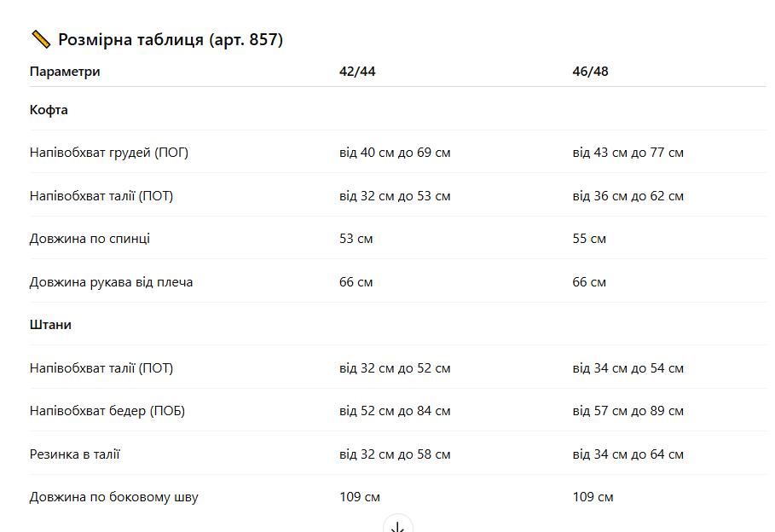Image resolution: width=775 pixels, height=532 pixels.
Task: Click the 'Розмірна таблиця (арт. 857)' heading
Action: pyautogui.click(x=171, y=39)
